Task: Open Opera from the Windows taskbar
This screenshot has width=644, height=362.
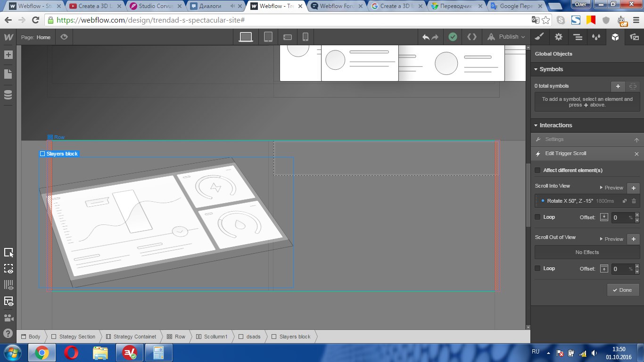Action: [71, 353]
